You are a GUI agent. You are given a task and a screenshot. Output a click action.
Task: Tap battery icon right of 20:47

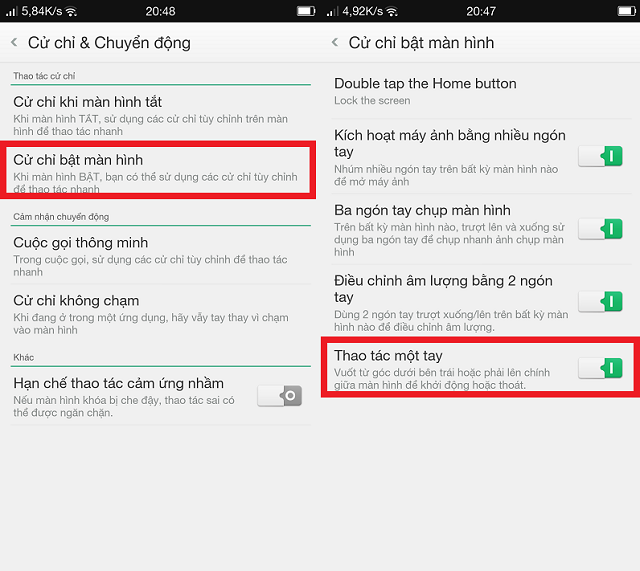[x=625, y=11]
